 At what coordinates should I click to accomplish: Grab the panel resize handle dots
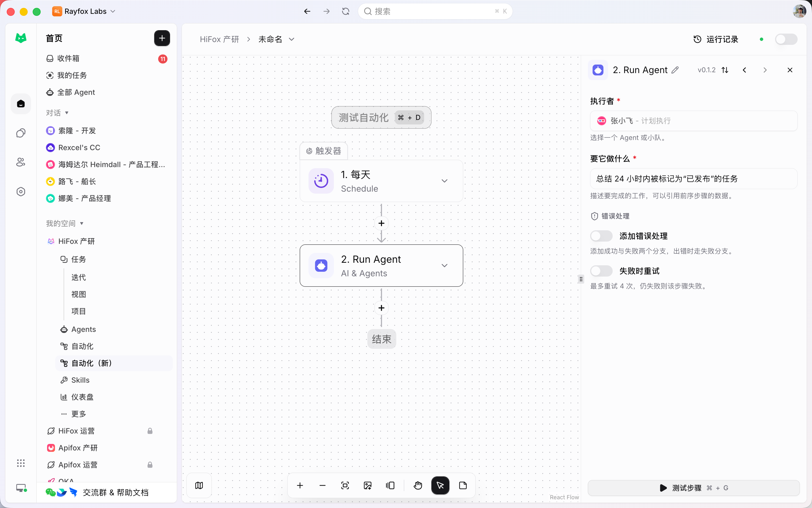click(x=581, y=279)
